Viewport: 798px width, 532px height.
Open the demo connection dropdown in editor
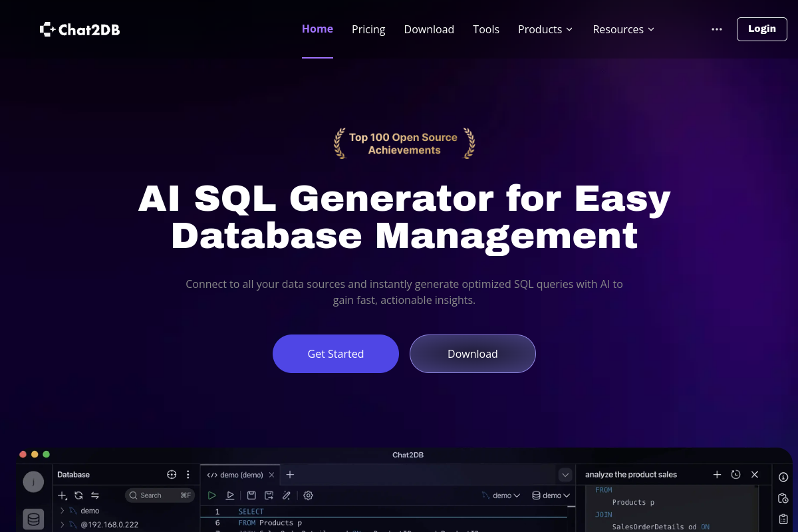click(501, 495)
